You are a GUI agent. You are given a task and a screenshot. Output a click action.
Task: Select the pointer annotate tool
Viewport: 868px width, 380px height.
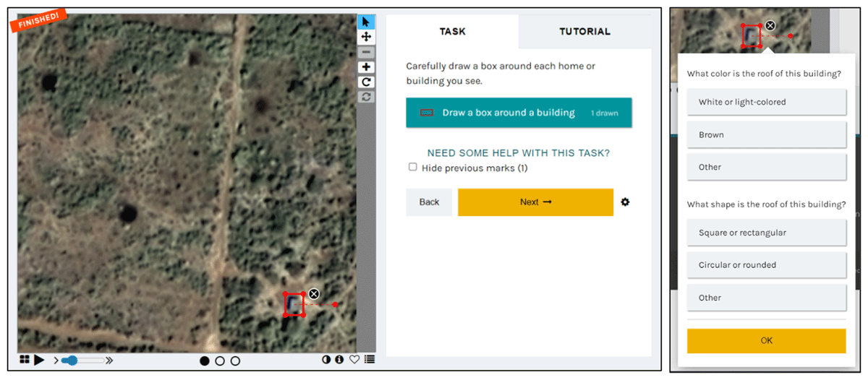[366, 22]
